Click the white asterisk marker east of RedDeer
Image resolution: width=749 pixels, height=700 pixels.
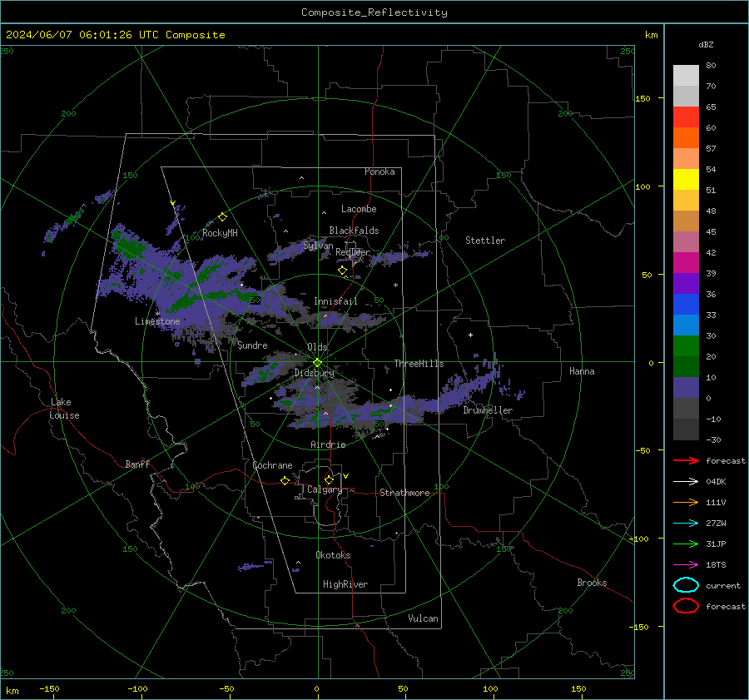[x=395, y=285]
